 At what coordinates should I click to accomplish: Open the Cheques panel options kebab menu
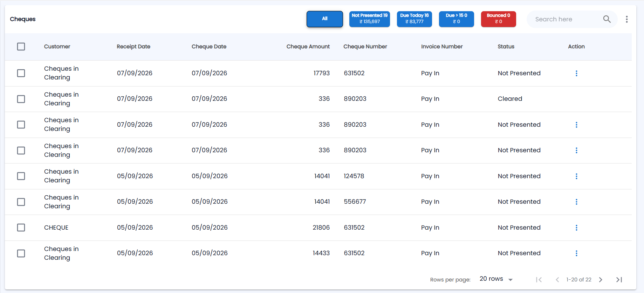(x=627, y=19)
